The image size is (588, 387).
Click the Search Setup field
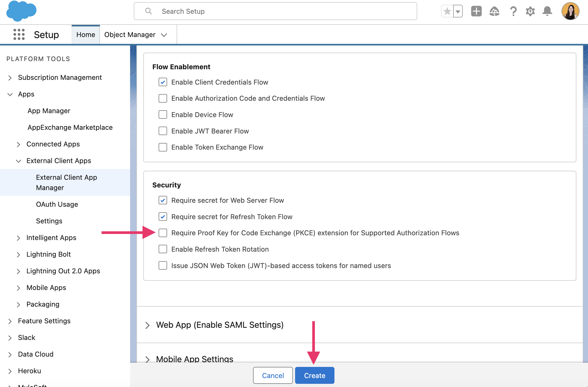click(275, 11)
